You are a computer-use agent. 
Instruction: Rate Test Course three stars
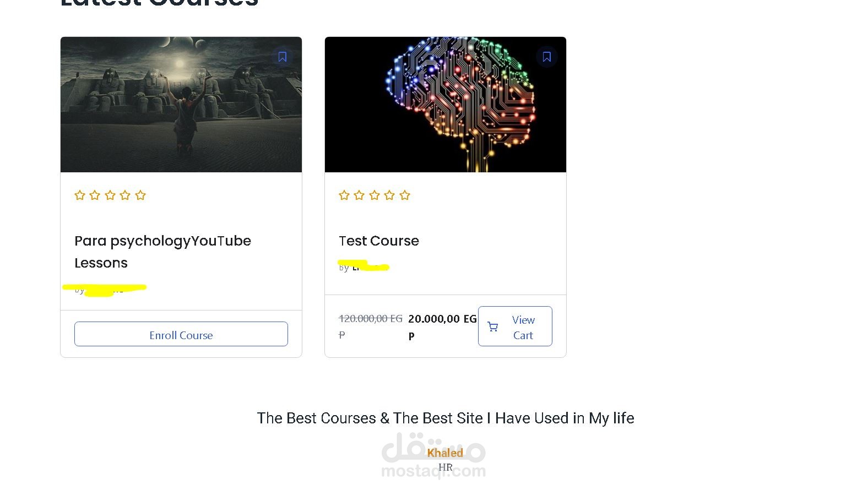375,195
